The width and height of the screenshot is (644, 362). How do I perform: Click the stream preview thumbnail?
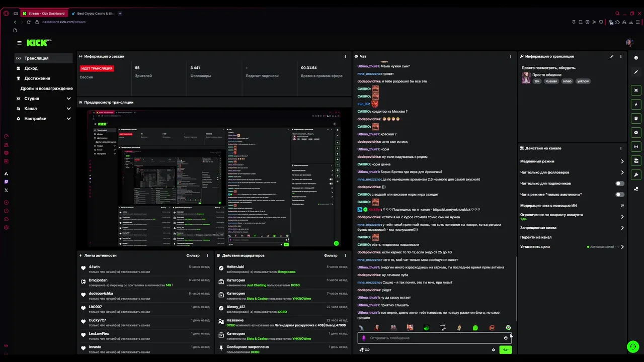tap(214, 178)
